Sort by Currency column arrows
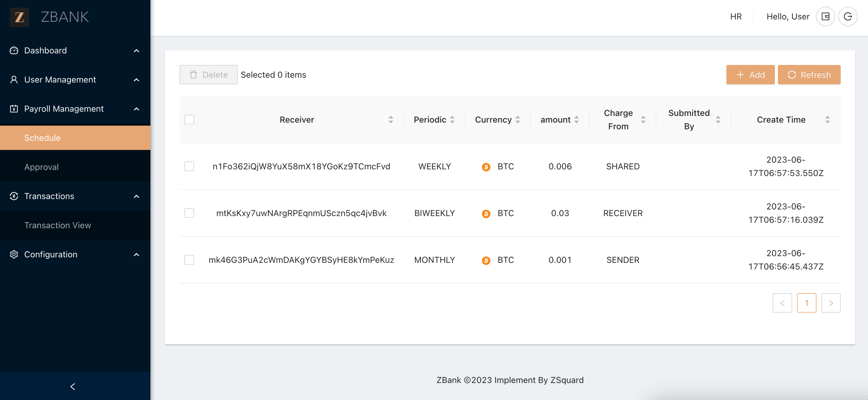This screenshot has width=868, height=400. (518, 120)
